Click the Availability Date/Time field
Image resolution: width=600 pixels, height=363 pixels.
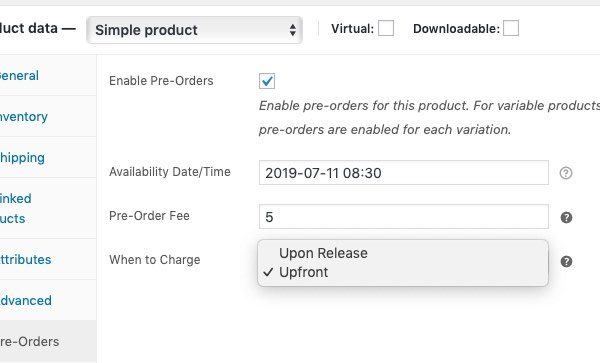click(x=404, y=173)
